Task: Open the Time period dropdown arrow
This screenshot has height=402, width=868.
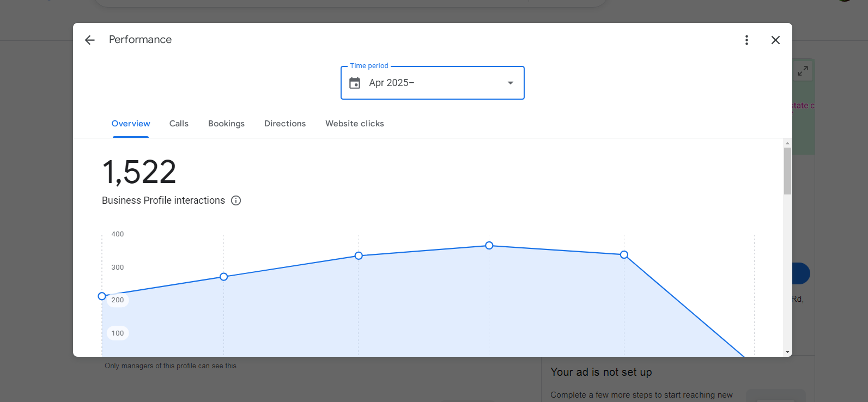Action: (x=511, y=83)
